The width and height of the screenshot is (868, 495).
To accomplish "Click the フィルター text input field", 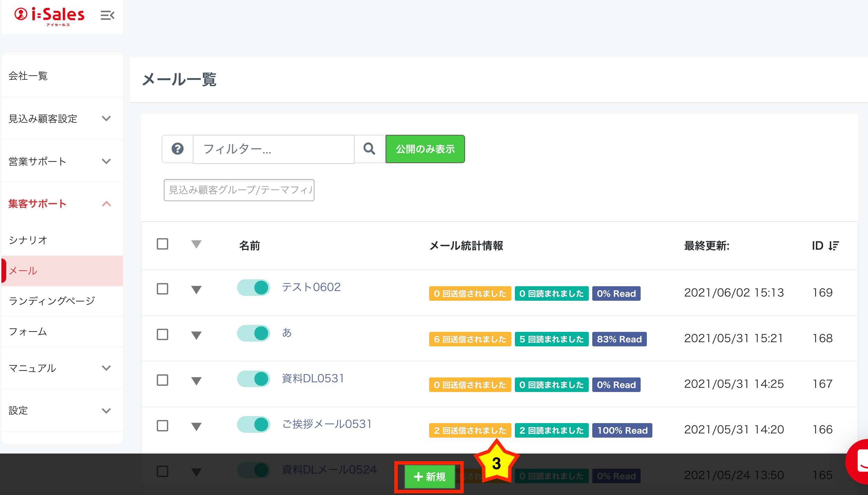I will coord(273,149).
